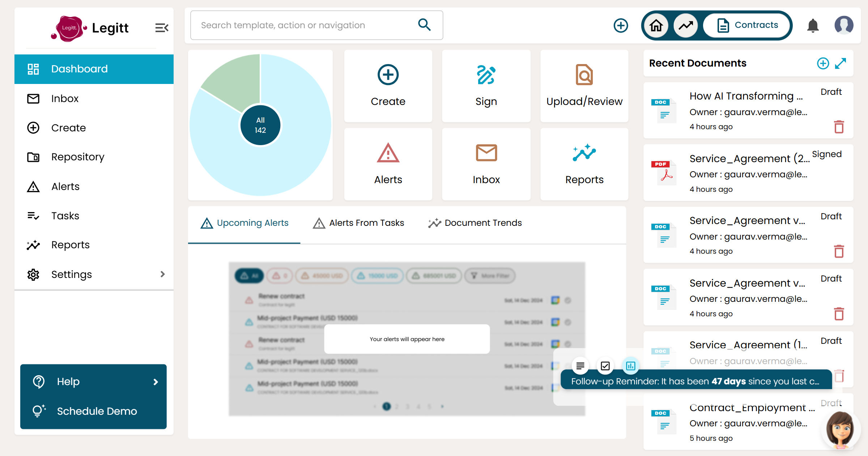Open Dashboard in the sidebar
Viewport: 868px width, 456px height.
(94, 69)
